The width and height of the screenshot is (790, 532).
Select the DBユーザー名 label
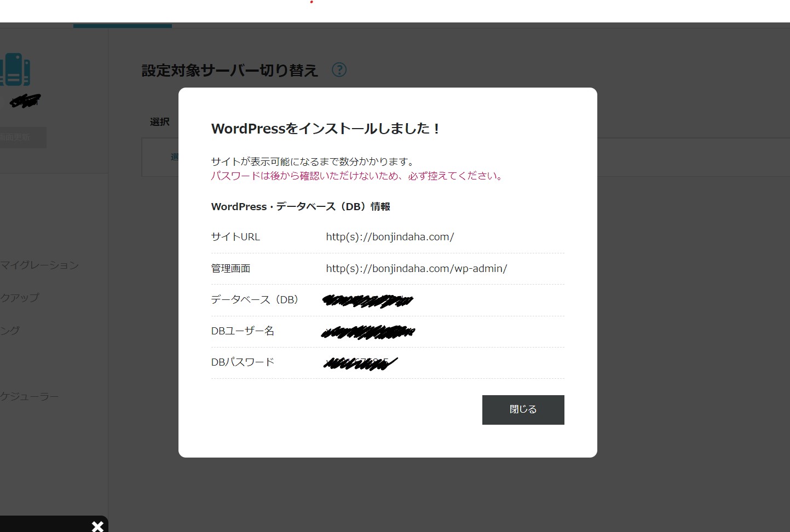point(243,331)
